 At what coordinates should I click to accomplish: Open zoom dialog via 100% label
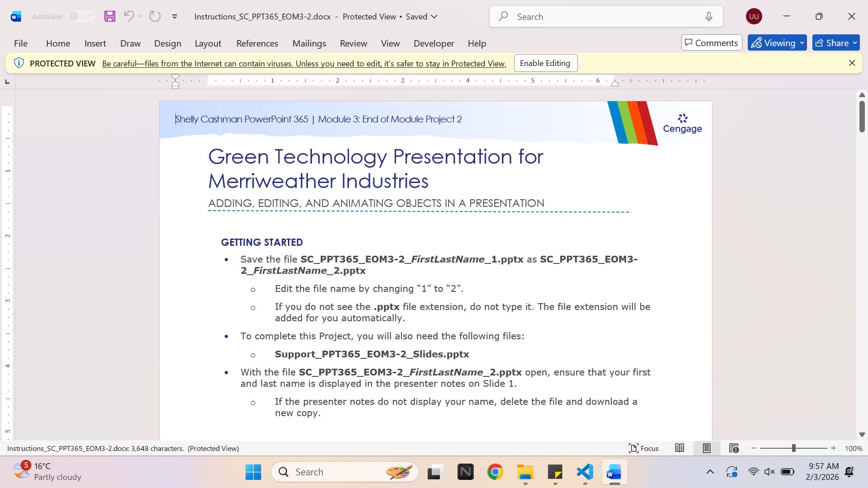(x=854, y=448)
